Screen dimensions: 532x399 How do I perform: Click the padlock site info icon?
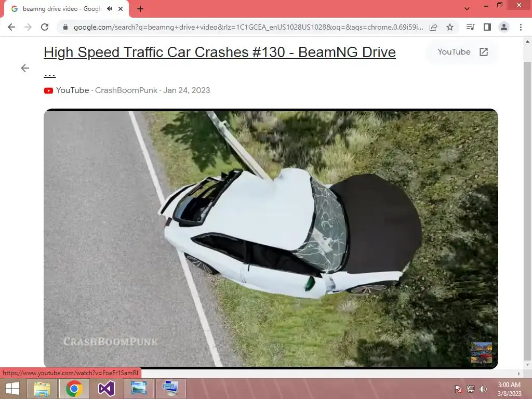pyautogui.click(x=65, y=27)
